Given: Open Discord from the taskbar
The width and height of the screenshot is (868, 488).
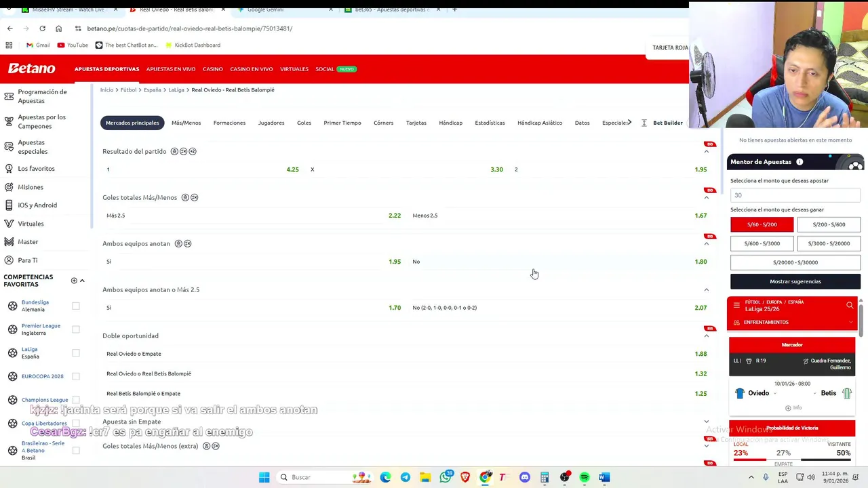Looking at the screenshot, I should click(524, 477).
